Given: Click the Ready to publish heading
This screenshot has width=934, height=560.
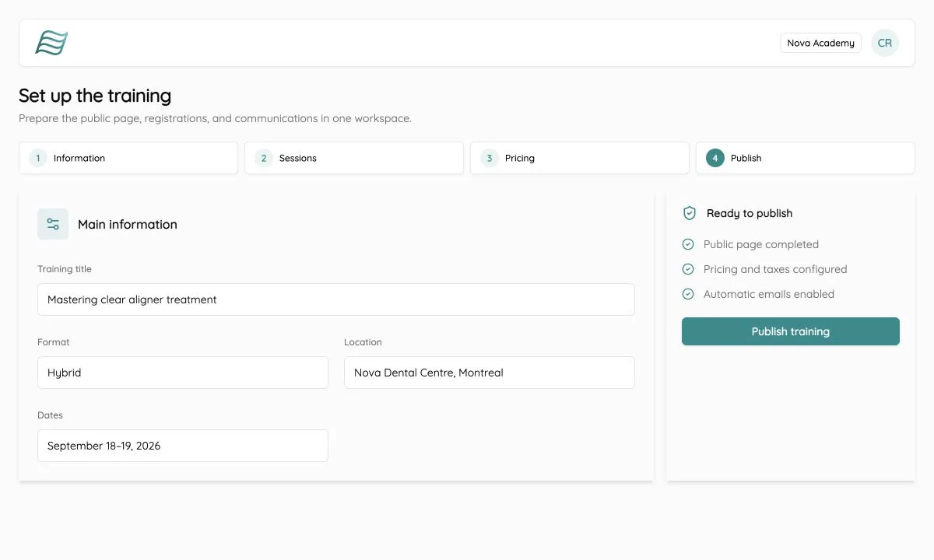Looking at the screenshot, I should (750, 213).
